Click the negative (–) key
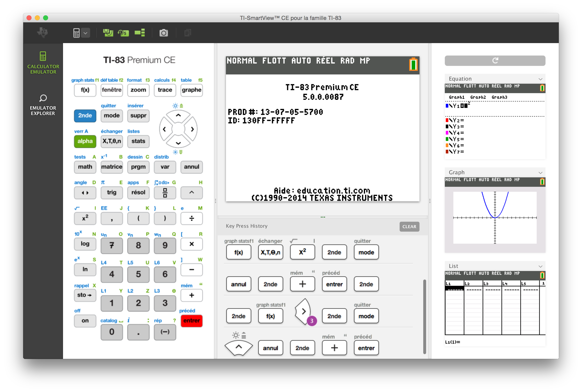 [165, 332]
